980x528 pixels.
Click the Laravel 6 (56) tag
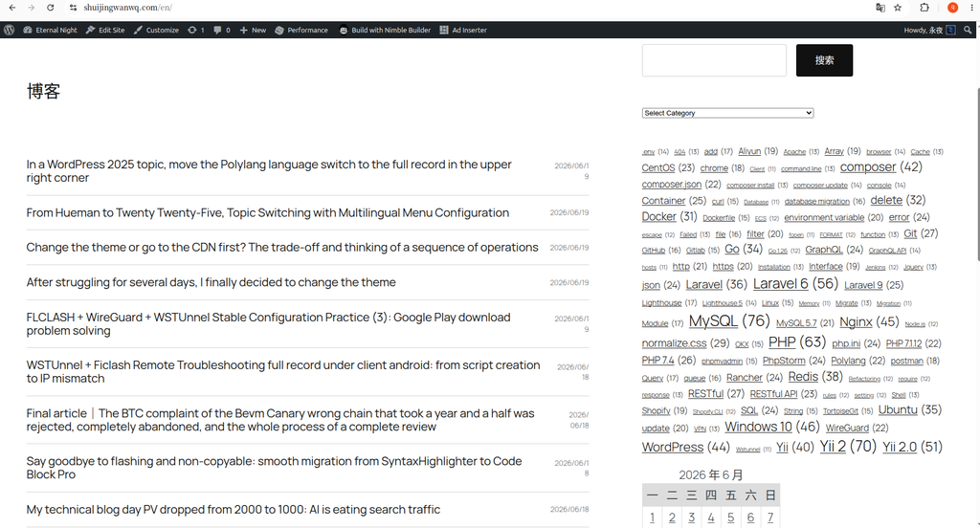795,284
